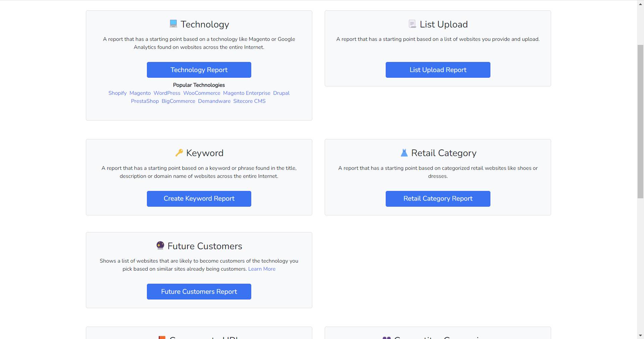
Task: Select Shopify from popular technologies
Action: pos(117,93)
